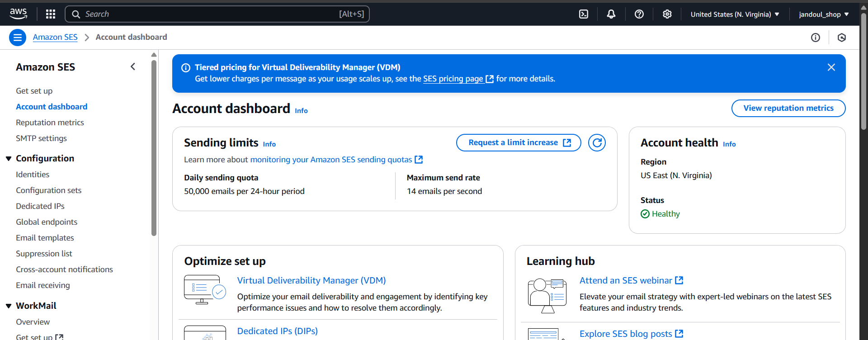Go to Reputation metrics page

click(x=50, y=123)
